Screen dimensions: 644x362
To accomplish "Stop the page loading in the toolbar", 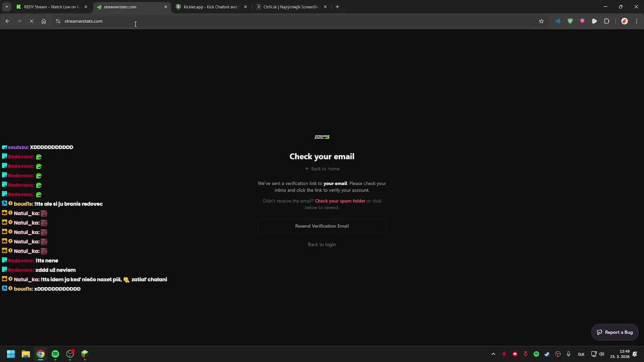I will [31, 21].
